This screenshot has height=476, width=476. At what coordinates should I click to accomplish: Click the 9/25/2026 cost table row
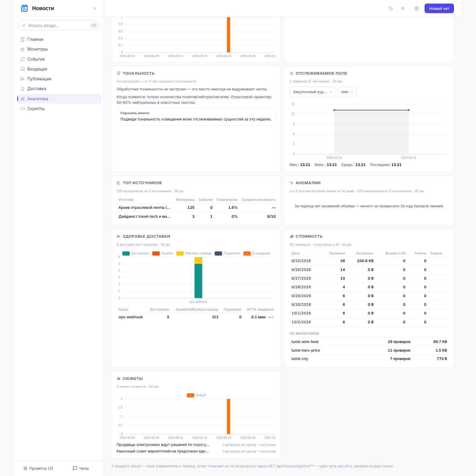(x=369, y=261)
